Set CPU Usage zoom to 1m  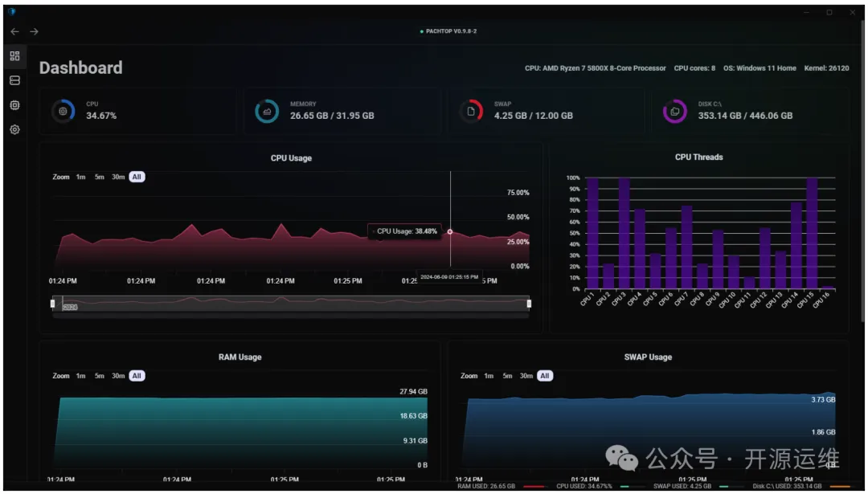80,177
